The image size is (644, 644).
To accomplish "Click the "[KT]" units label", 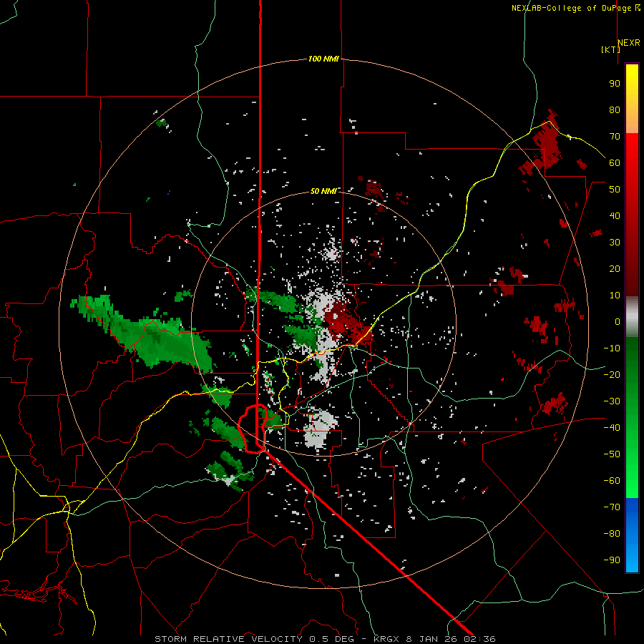I will (610, 49).
